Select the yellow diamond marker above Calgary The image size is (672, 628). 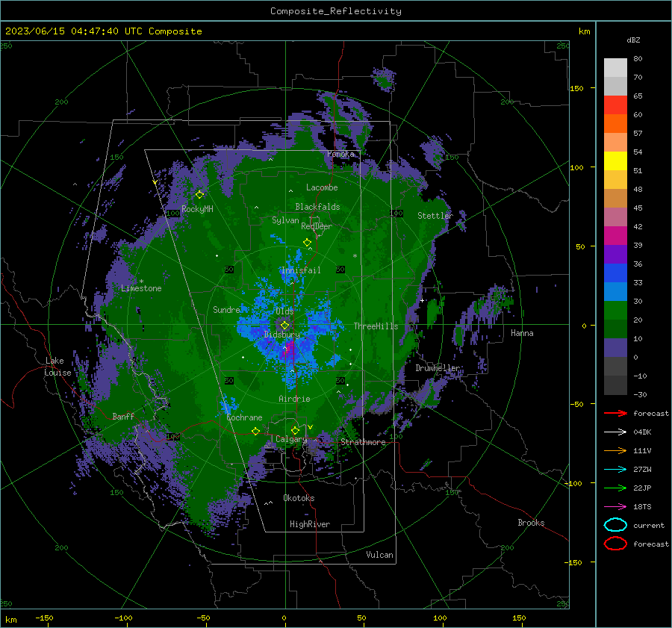tap(295, 430)
